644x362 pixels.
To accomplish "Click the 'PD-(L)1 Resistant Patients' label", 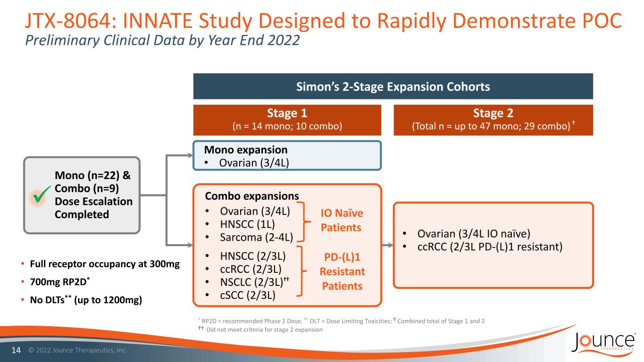I will click(342, 272).
